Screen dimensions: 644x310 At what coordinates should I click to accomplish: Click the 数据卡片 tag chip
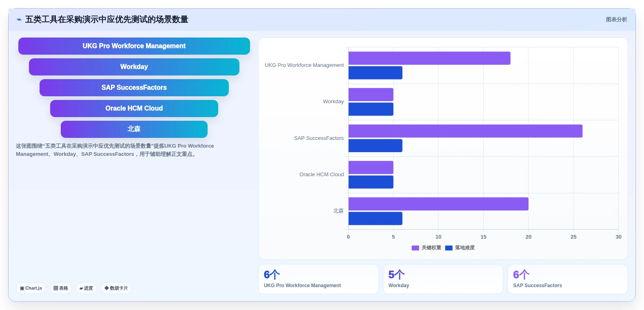(x=116, y=288)
